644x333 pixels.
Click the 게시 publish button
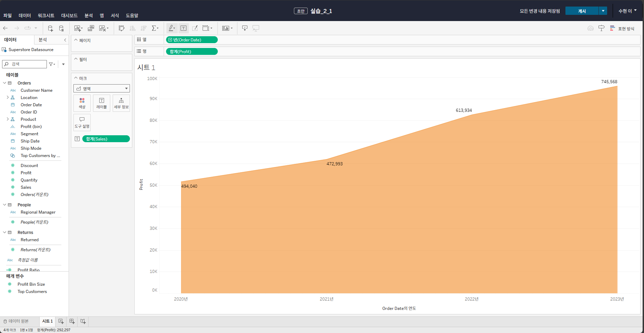(582, 11)
